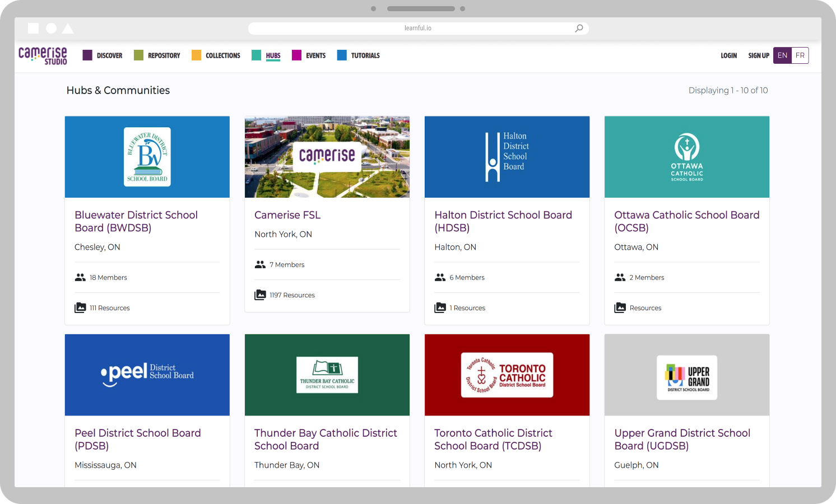
Task: Open the Camerise Studio logo home link
Action: [x=43, y=55]
